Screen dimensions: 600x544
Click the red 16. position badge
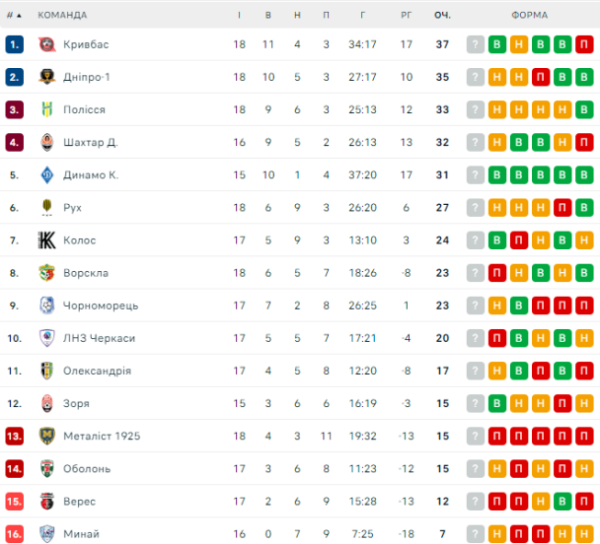coord(15,534)
